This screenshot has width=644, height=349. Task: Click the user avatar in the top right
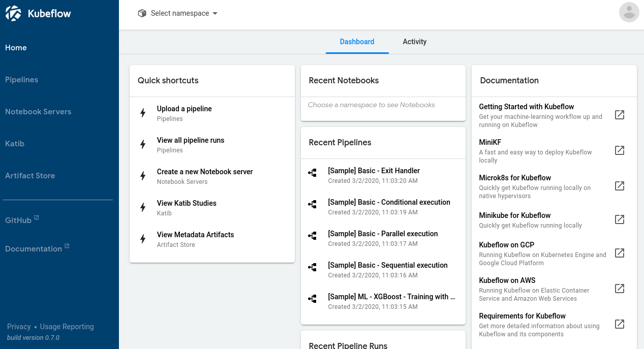629,12
